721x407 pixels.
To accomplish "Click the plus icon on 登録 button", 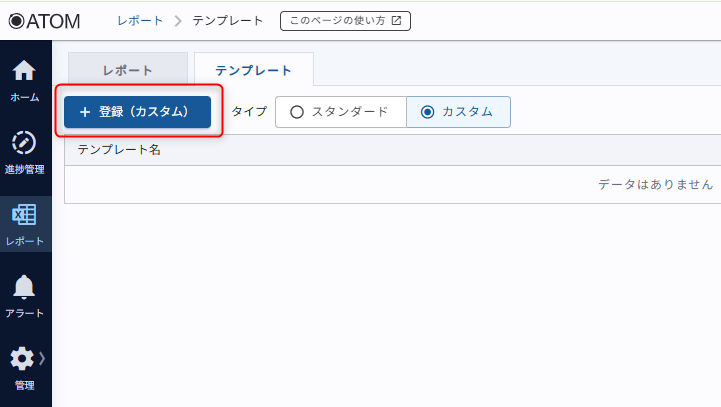I will [85, 112].
